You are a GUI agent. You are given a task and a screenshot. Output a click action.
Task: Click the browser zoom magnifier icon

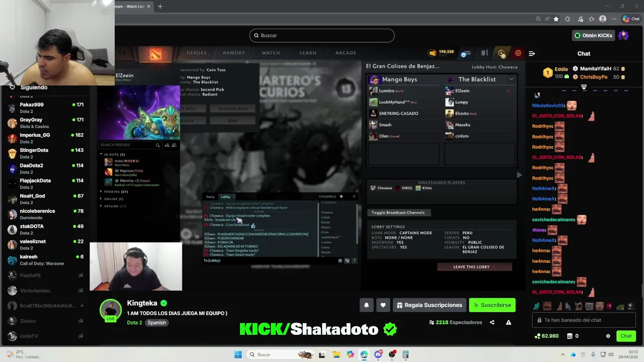coord(538,19)
